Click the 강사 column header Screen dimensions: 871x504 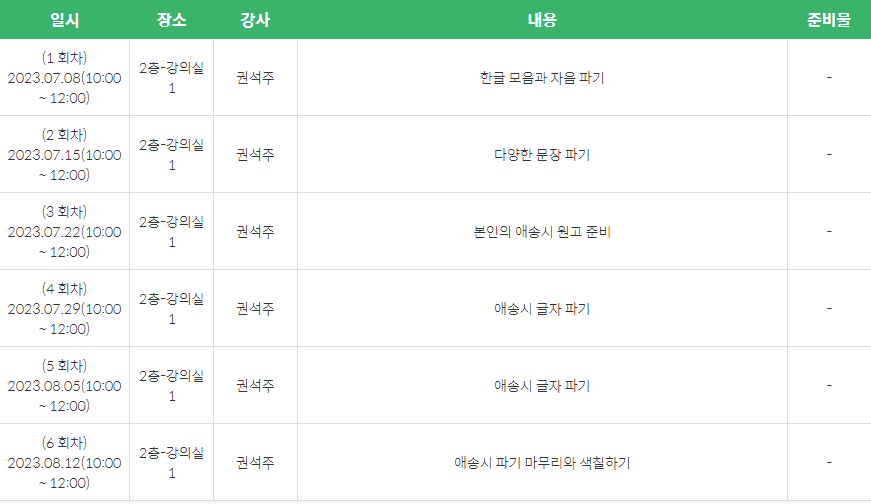(255, 20)
